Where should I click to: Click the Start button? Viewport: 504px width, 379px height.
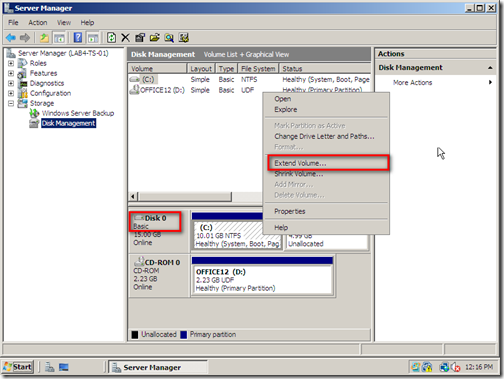pyautogui.click(x=18, y=367)
